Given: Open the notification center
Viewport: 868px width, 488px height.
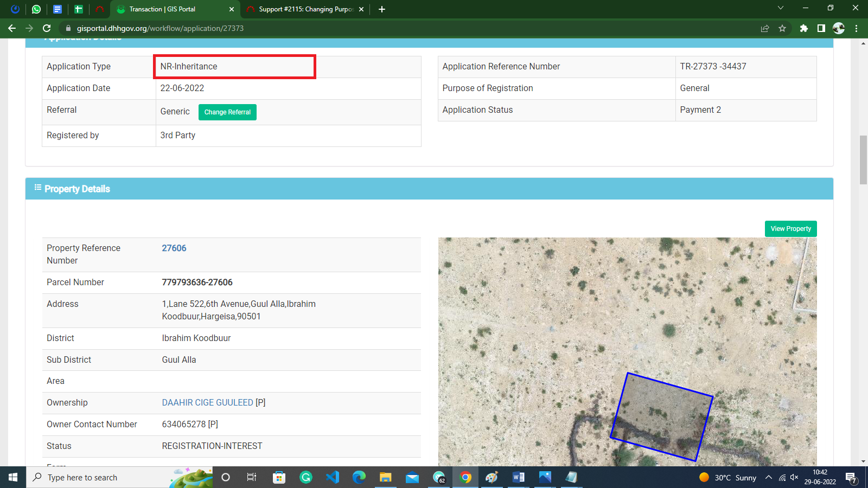Looking at the screenshot, I should point(851,477).
